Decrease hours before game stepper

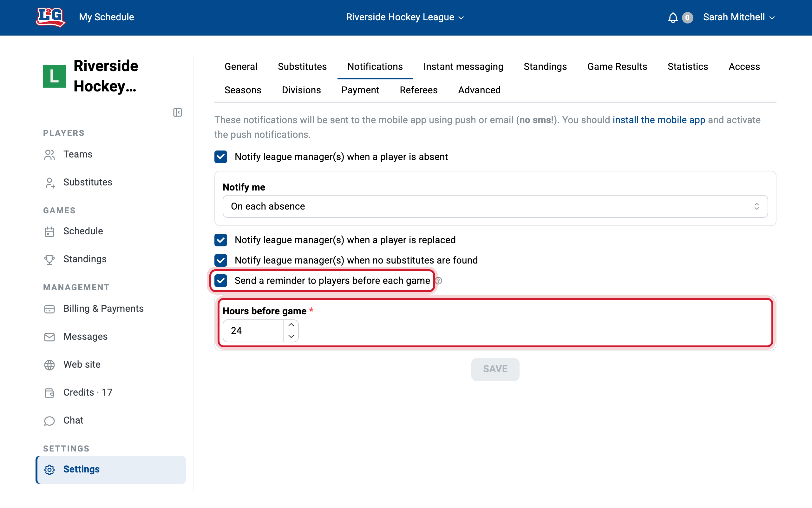click(x=291, y=336)
